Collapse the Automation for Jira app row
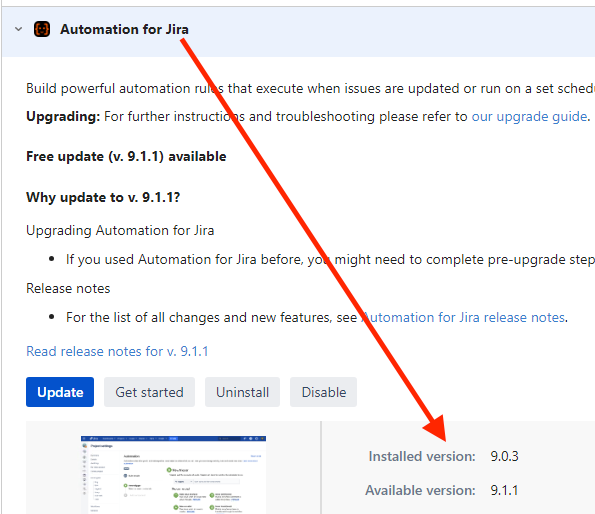The image size is (595, 514). tap(18, 29)
